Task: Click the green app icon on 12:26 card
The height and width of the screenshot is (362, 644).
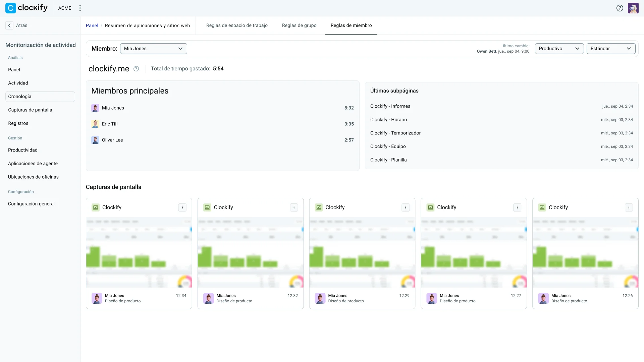Action: [542, 207]
